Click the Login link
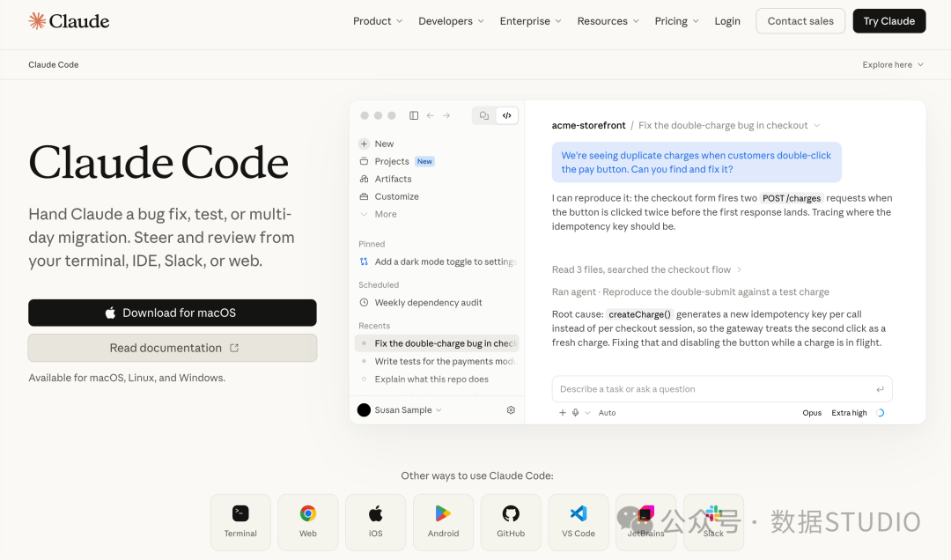The height and width of the screenshot is (560, 951). [x=727, y=21]
